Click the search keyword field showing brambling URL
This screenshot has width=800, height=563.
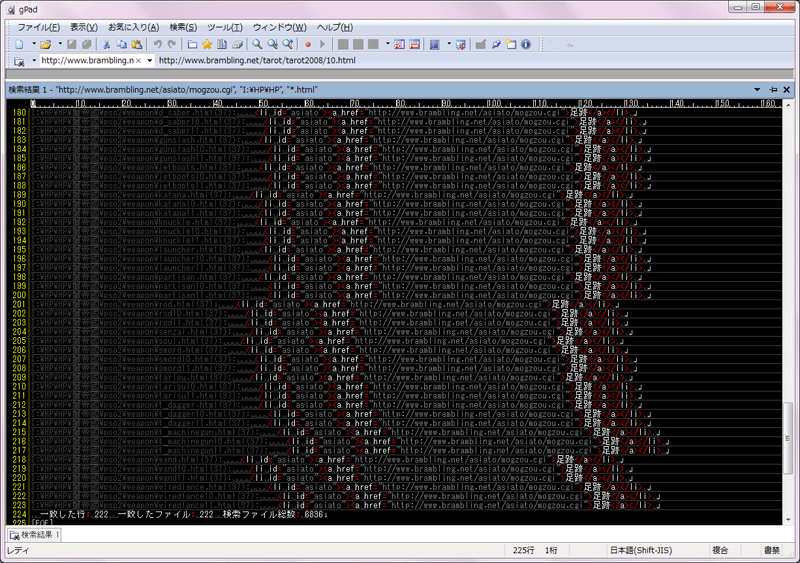[87, 60]
